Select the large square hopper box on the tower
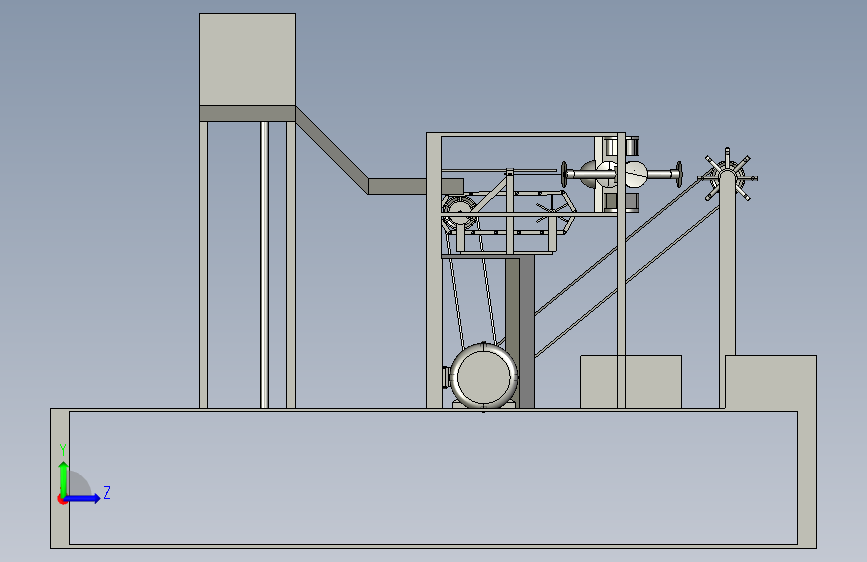 coord(247,59)
